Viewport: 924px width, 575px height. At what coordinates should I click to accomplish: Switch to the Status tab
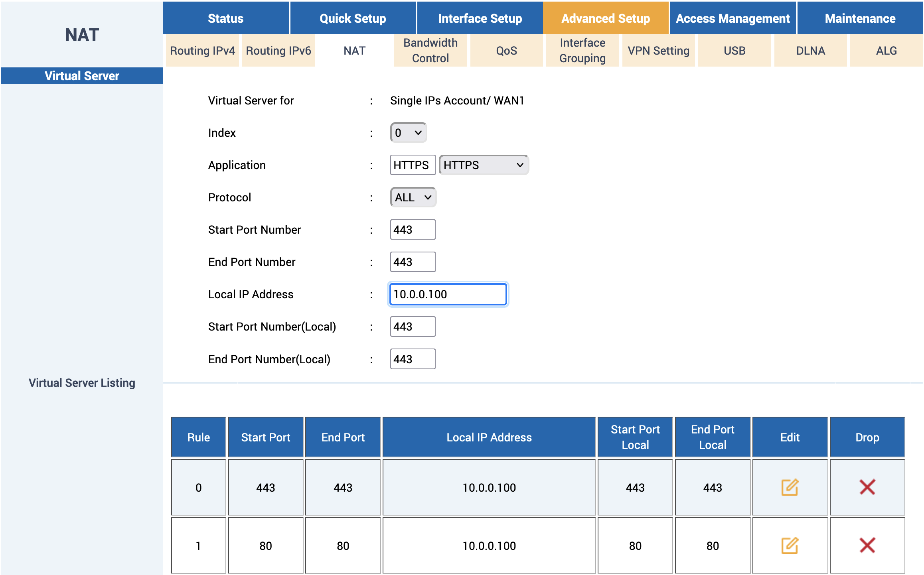click(225, 18)
